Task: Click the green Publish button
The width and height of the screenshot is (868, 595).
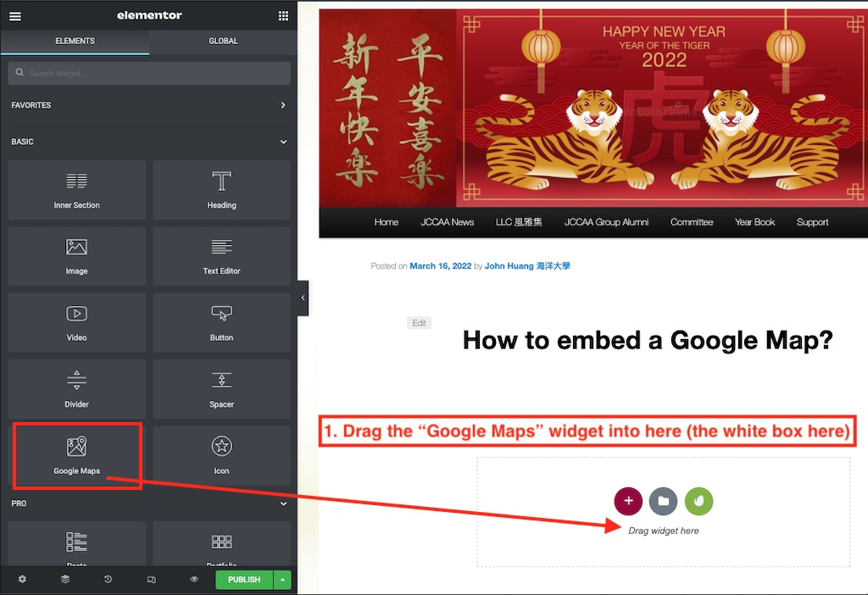Action: pyautogui.click(x=244, y=580)
